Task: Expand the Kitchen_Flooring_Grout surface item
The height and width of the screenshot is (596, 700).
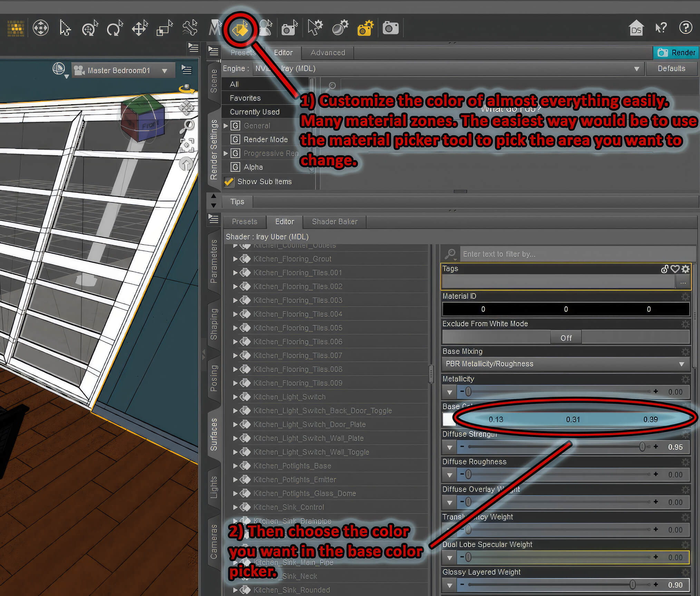Action: tap(235, 259)
